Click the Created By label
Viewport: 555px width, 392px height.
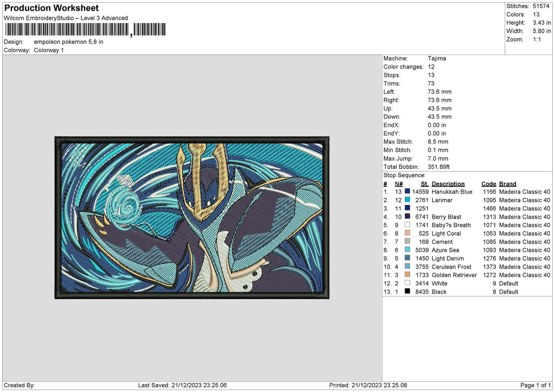pyautogui.click(x=19, y=386)
